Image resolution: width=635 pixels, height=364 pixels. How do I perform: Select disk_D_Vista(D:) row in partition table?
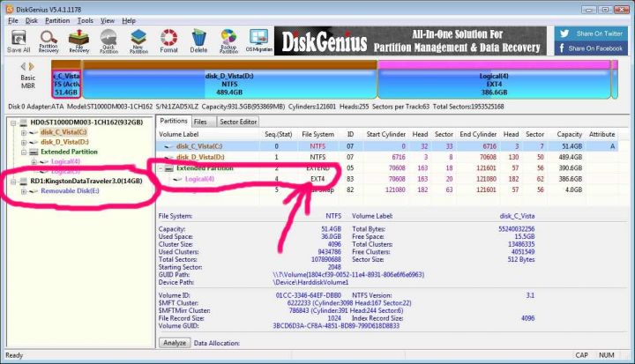387,157
